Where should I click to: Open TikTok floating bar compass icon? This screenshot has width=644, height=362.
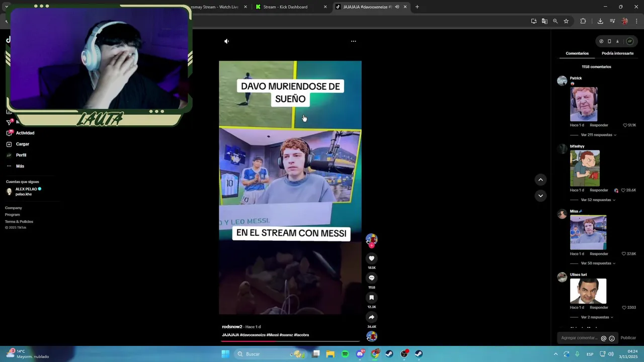[601, 41]
